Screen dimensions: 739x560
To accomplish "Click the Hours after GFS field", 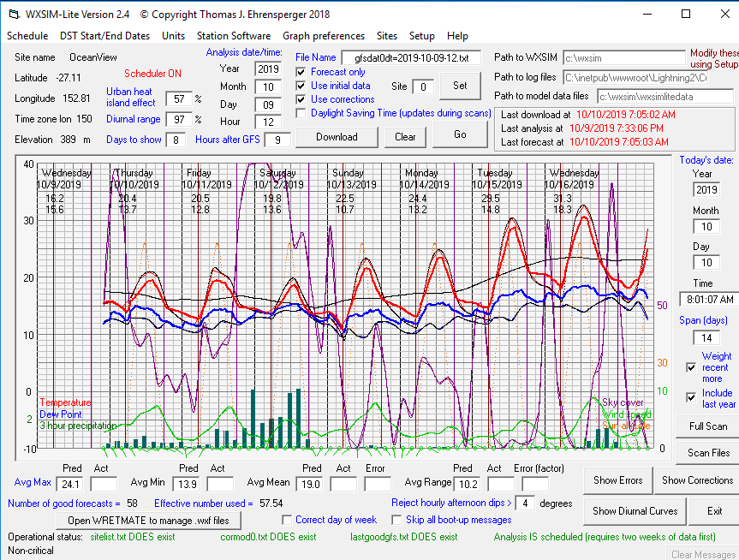I will tap(277, 140).
